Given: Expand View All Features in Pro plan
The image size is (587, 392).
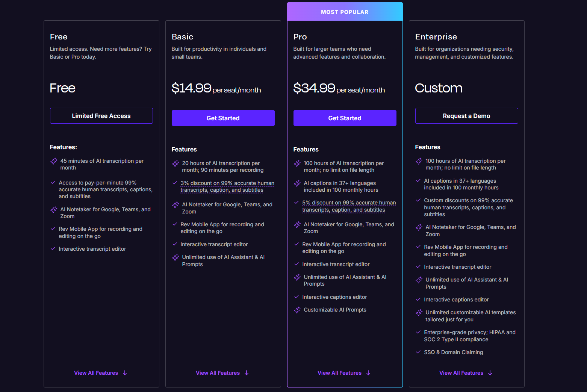Looking at the screenshot, I should (x=340, y=373).
